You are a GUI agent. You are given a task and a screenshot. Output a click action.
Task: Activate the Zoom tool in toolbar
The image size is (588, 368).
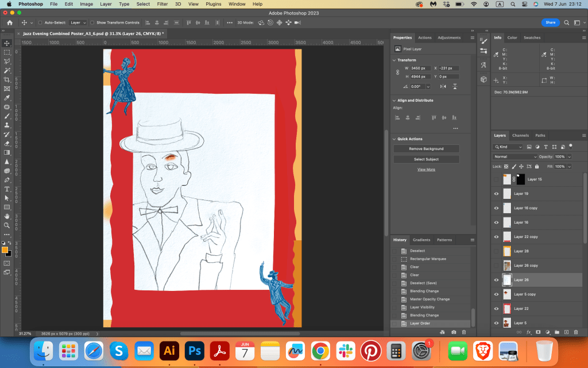7,225
